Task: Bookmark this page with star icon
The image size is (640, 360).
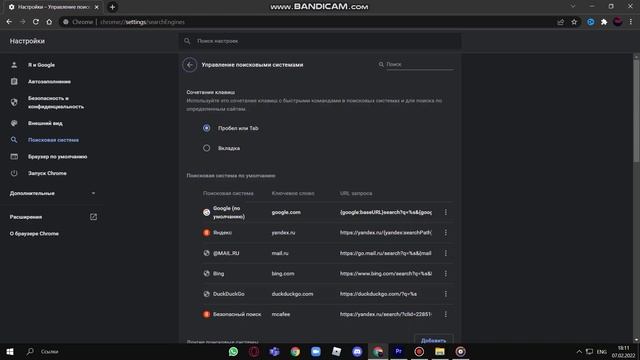Action: (x=574, y=22)
